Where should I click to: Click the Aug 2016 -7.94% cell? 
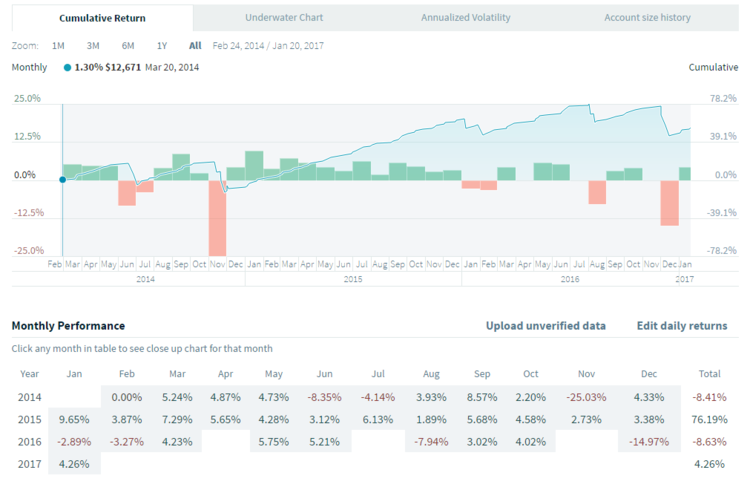tap(431, 439)
